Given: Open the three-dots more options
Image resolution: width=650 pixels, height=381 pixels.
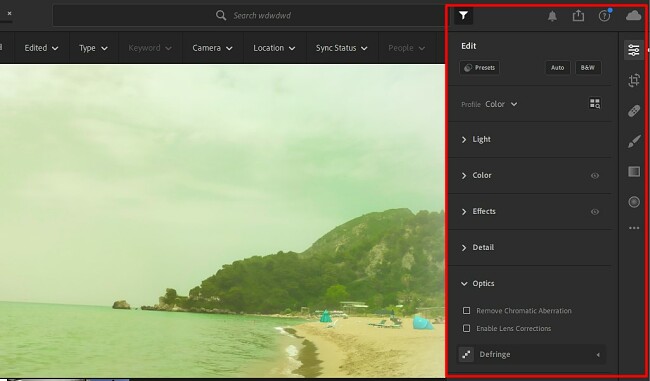Looking at the screenshot, I should pos(634,228).
